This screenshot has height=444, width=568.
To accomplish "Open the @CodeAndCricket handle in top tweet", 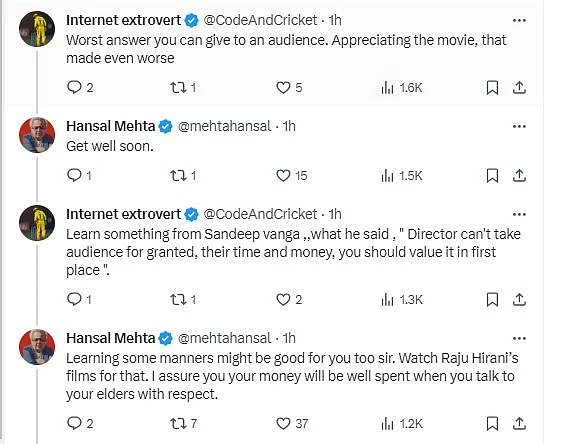I will [260, 20].
